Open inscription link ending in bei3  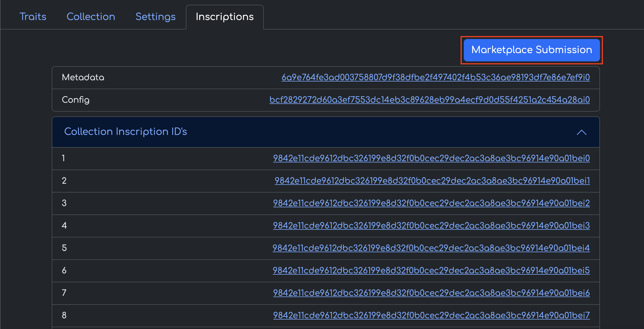click(x=431, y=226)
